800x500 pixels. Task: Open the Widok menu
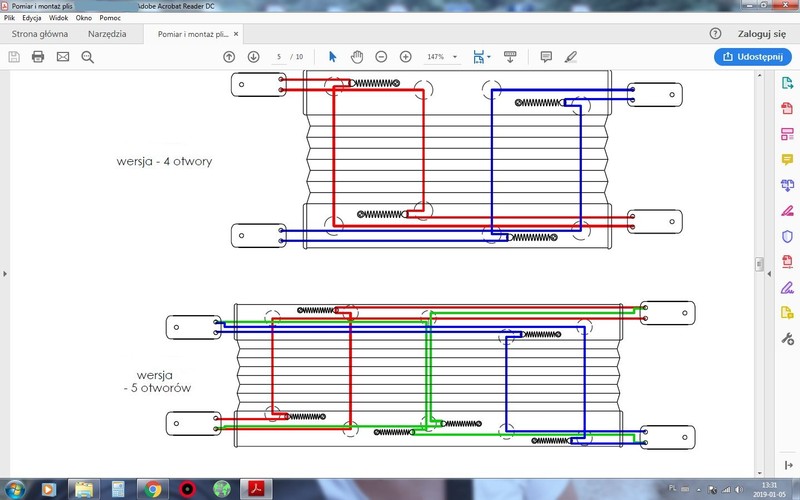58,18
